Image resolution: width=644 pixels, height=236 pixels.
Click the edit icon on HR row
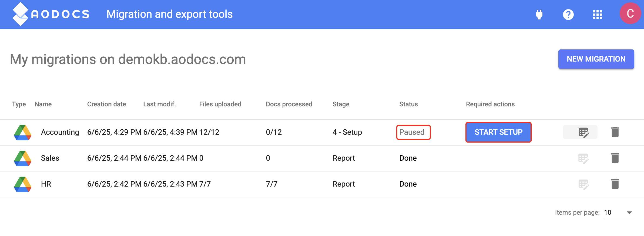point(583,184)
